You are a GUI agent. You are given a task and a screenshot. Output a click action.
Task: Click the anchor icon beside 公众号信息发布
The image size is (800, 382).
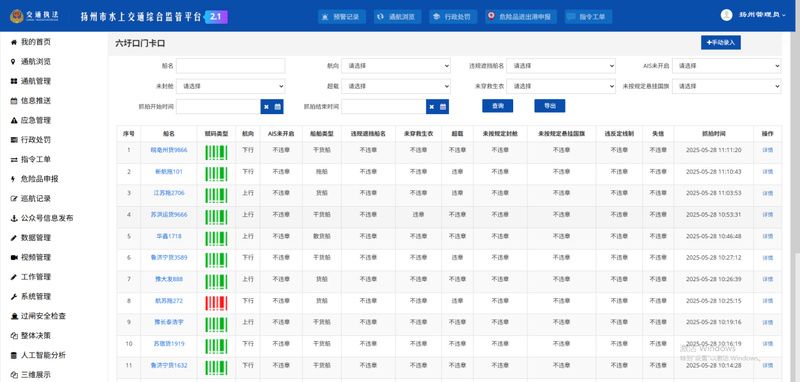14,218
